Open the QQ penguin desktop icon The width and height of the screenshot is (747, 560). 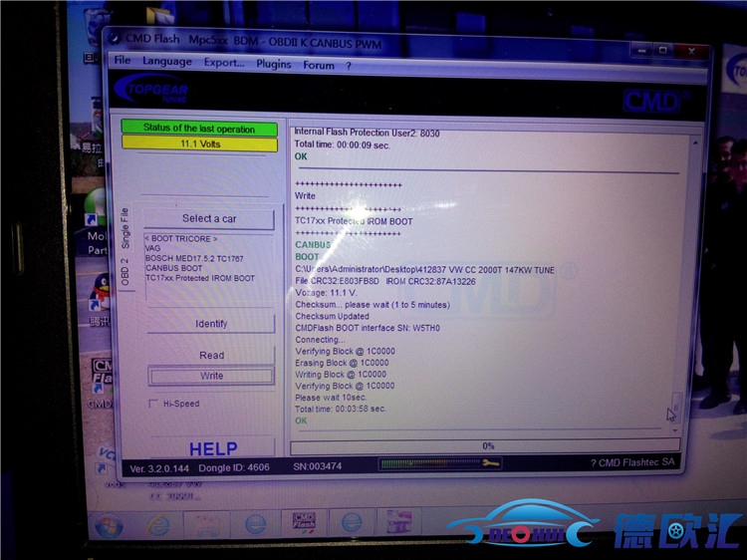102,291
